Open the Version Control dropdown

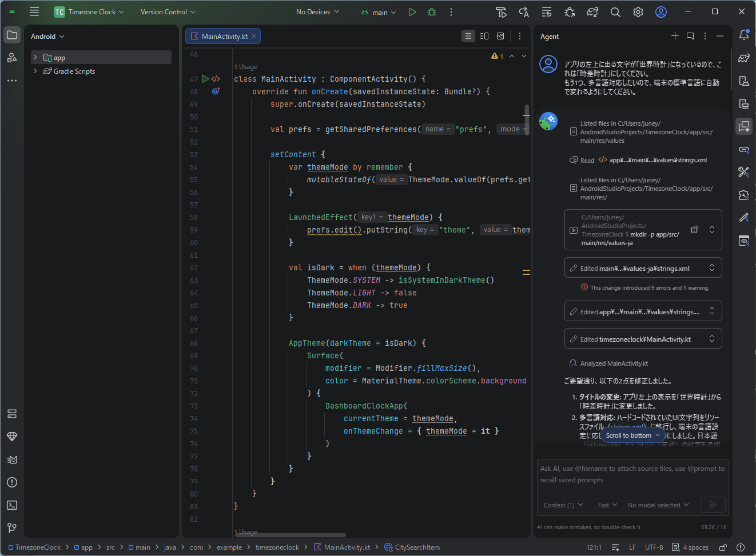click(168, 11)
